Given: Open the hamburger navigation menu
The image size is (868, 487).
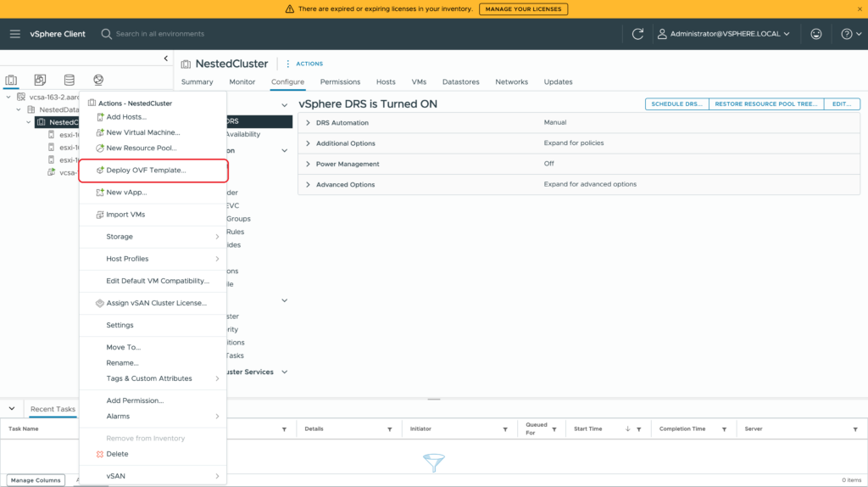Looking at the screenshot, I should (x=15, y=34).
